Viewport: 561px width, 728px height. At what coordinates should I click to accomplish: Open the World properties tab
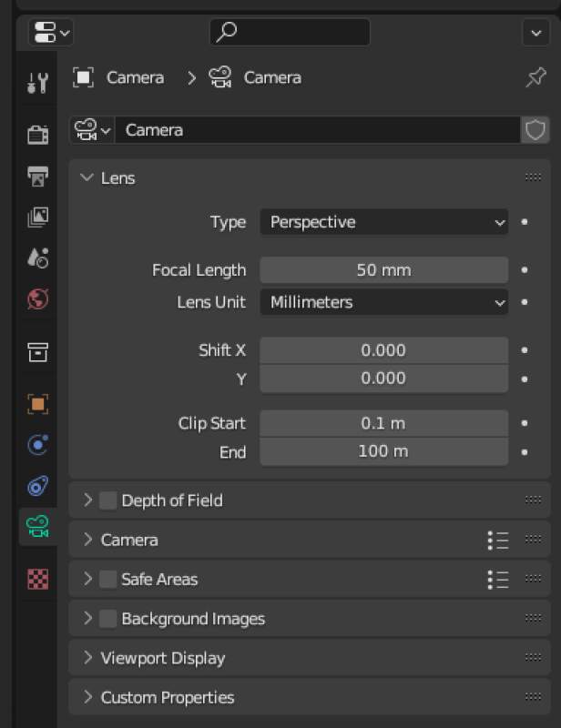point(36,299)
